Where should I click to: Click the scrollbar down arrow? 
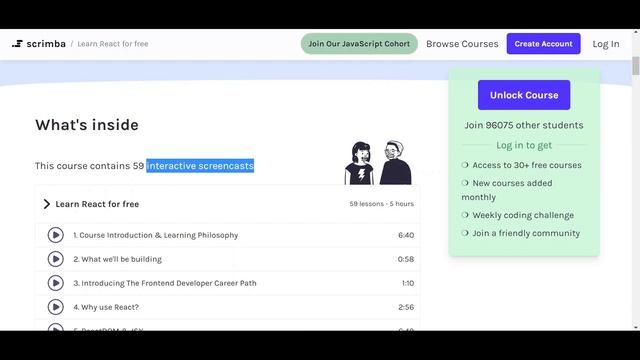[636, 327]
